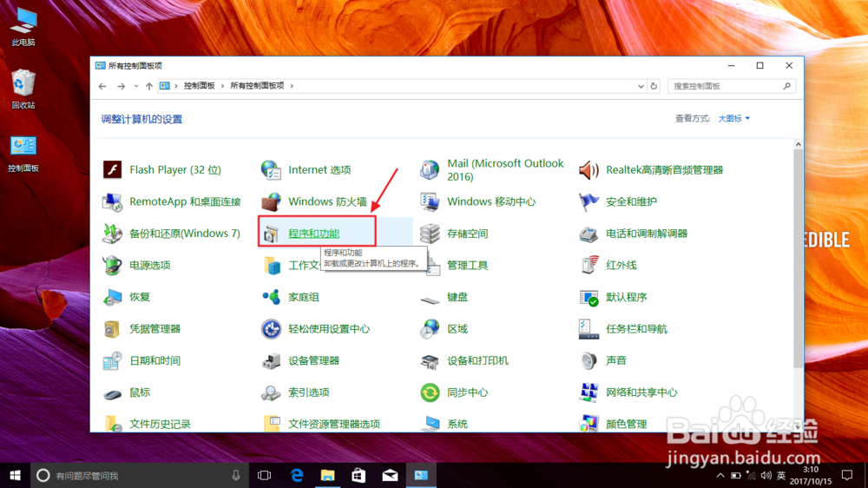Open the 程序和功能 icon

(x=271, y=234)
